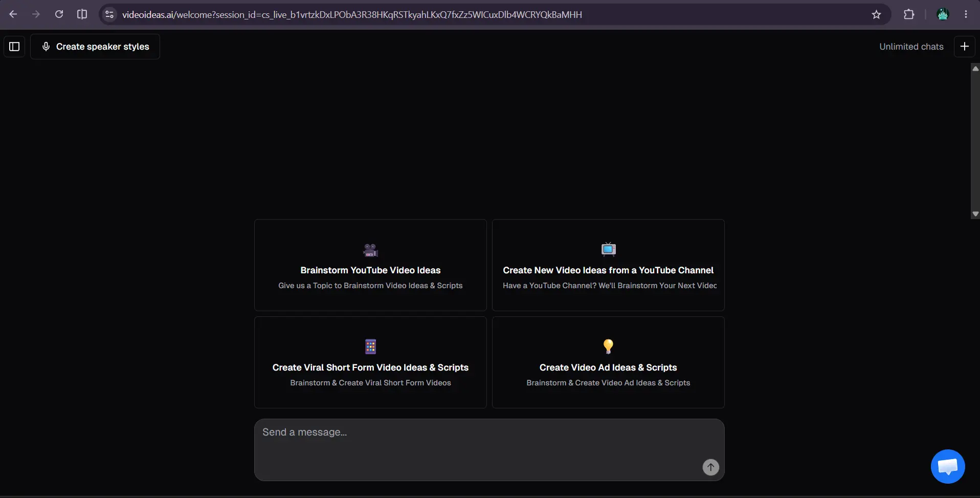The width and height of the screenshot is (980, 498).
Task: Reload the current page
Action: pos(59,14)
